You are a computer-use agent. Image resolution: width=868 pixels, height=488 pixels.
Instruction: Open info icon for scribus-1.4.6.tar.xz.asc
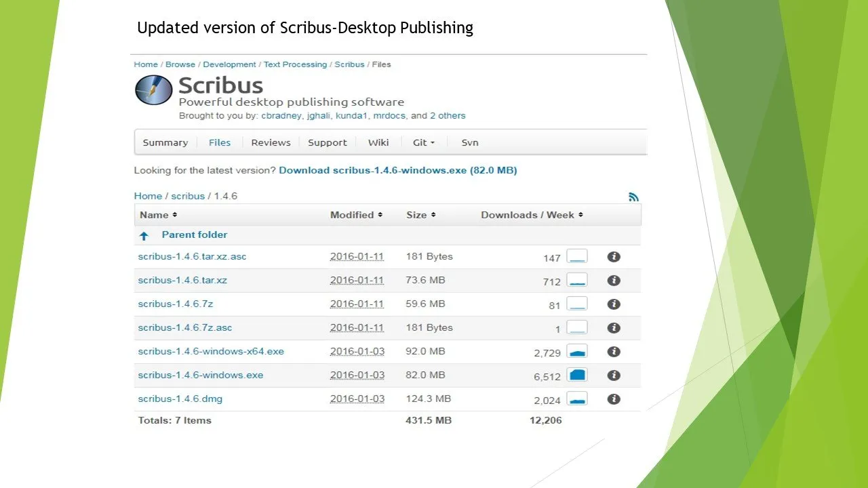tap(614, 257)
